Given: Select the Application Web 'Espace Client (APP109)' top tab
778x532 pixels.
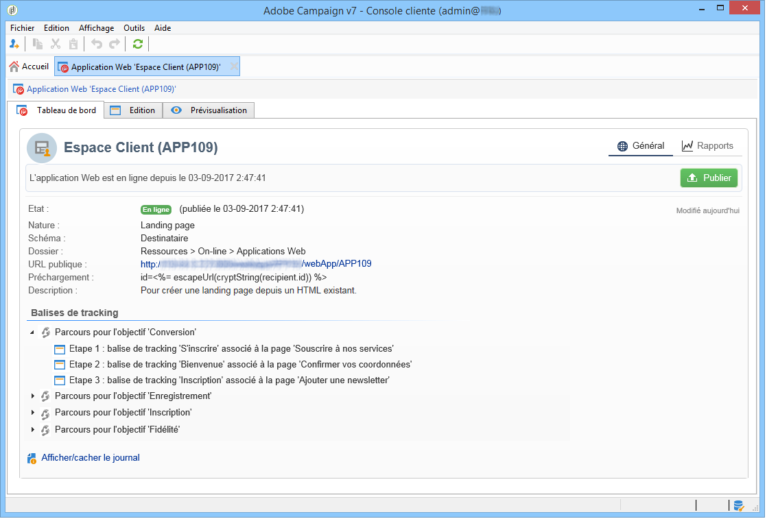Looking at the screenshot, I should (146, 67).
